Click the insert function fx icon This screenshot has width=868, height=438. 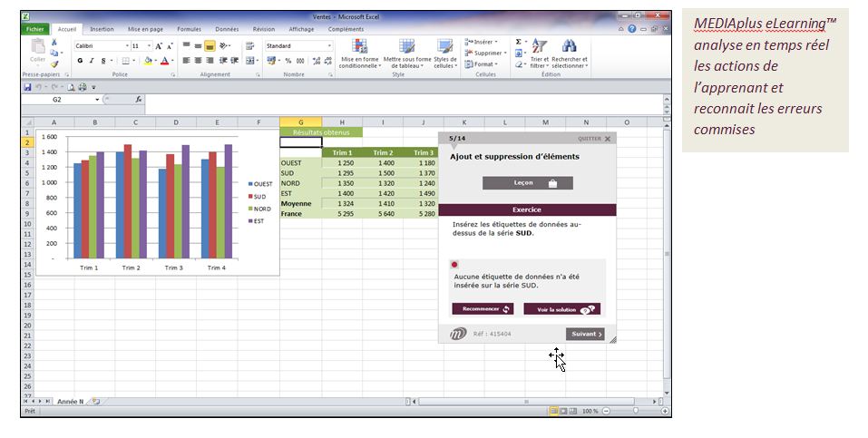tap(139, 100)
